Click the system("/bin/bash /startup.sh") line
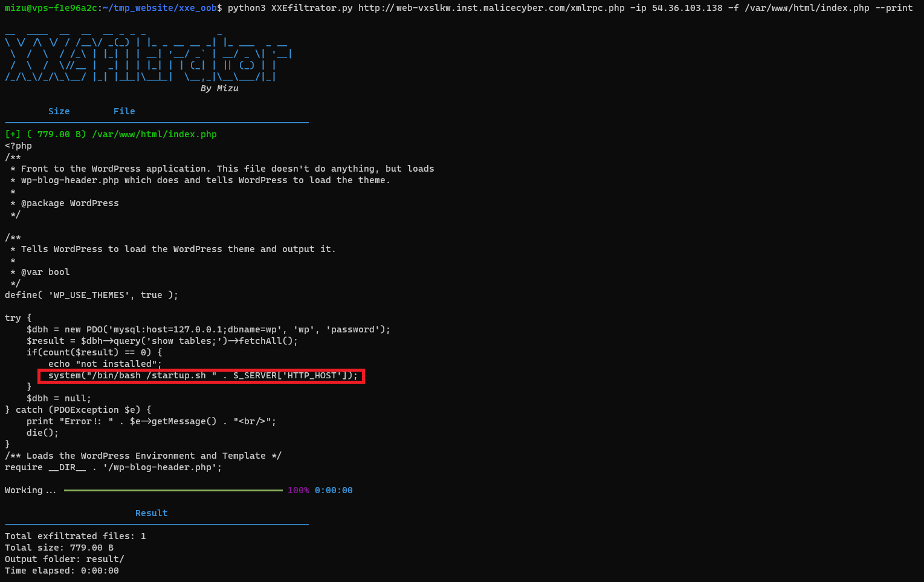The image size is (924, 582). (x=203, y=375)
